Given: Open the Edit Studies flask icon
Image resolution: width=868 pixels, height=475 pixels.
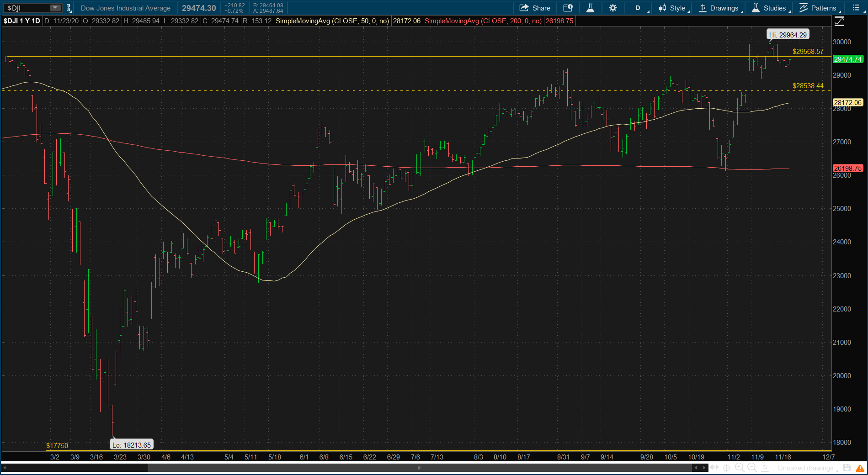Looking at the screenshot, I should (x=590, y=8).
